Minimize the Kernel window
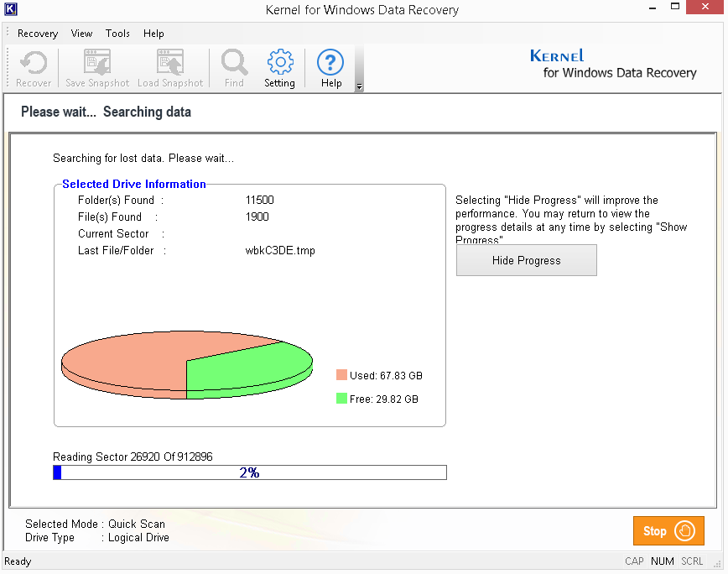728x574 pixels. (653, 8)
